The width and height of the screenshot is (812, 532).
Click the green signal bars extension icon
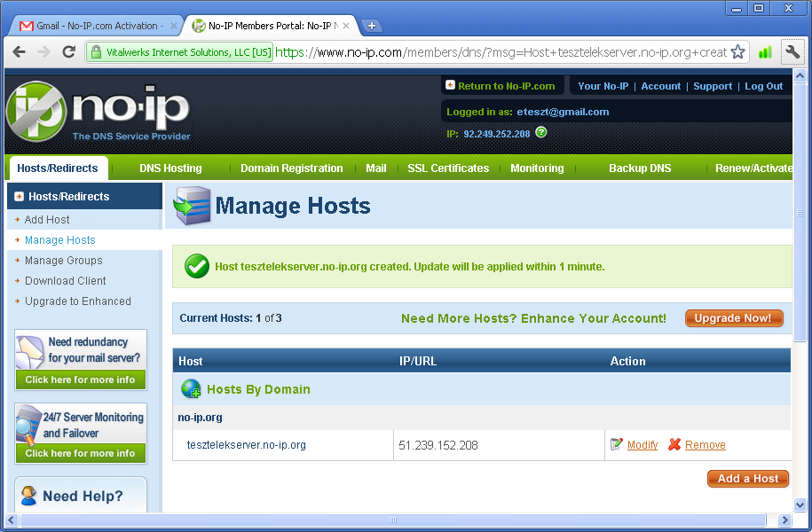pyautogui.click(x=764, y=52)
